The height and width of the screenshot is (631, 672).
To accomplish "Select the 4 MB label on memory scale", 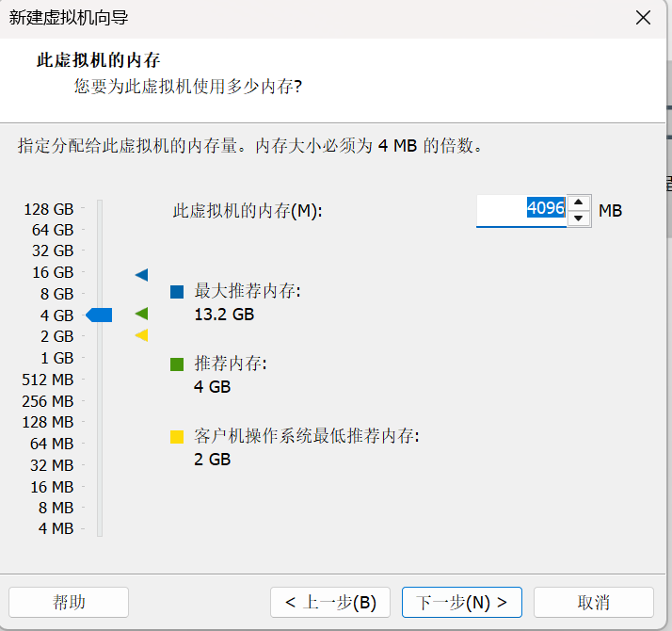I will pos(56,528).
